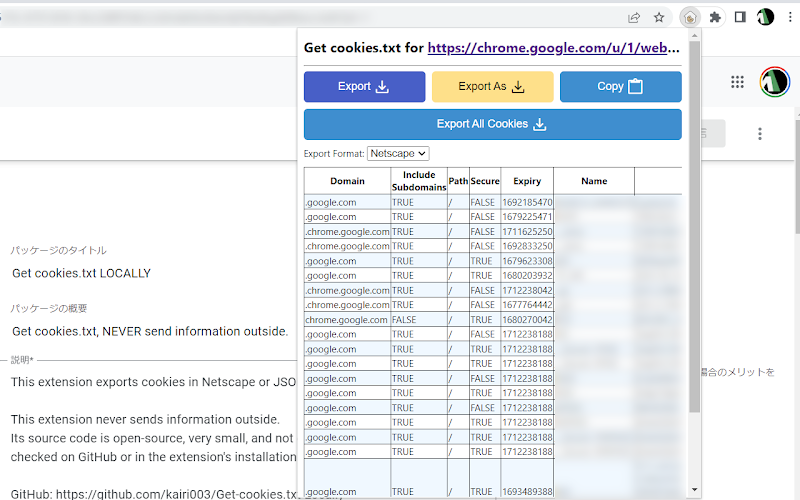
Task: Click the popup vertical scrollbar thumb
Action: [x=694, y=227]
